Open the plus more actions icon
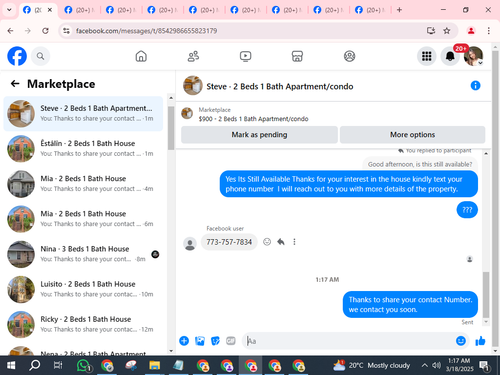 pyautogui.click(x=184, y=341)
